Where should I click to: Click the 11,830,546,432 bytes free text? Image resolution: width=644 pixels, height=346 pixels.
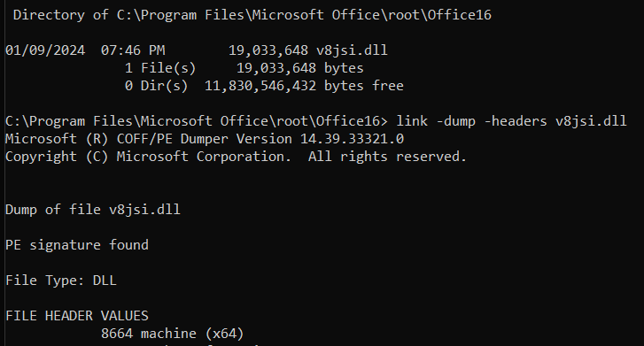click(x=304, y=86)
